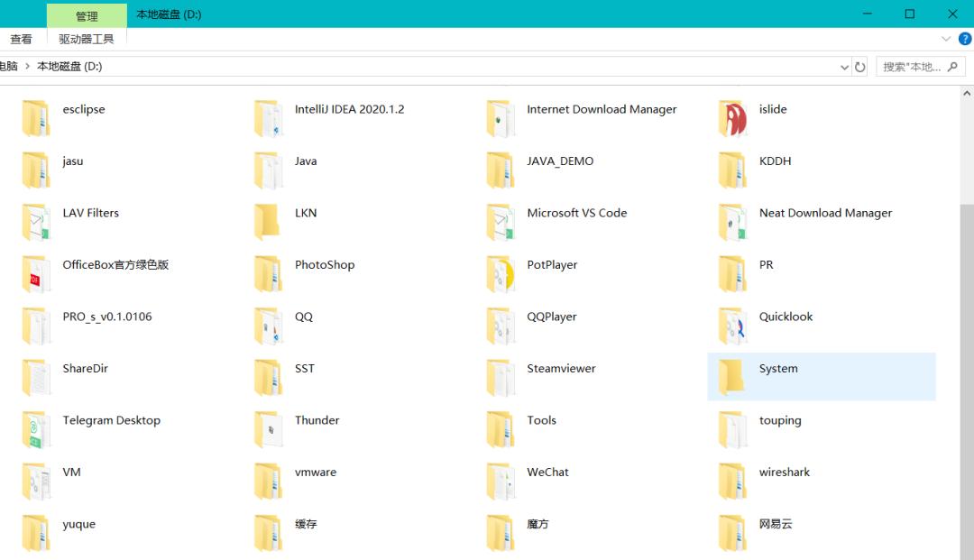Click the address bar refresh icon

(859, 66)
